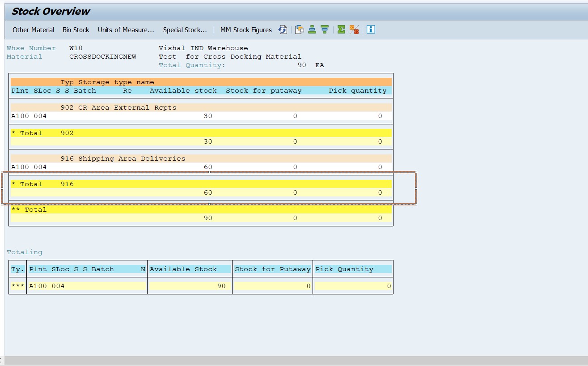Viewport: 588px width, 366px height.
Task: Show MM Stock Figures
Action: coord(246,30)
